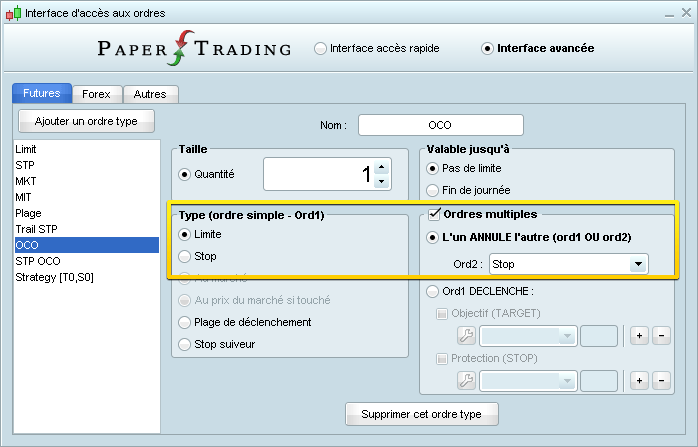This screenshot has width=698, height=447.
Task: Select the Limite order type
Action: (x=184, y=234)
